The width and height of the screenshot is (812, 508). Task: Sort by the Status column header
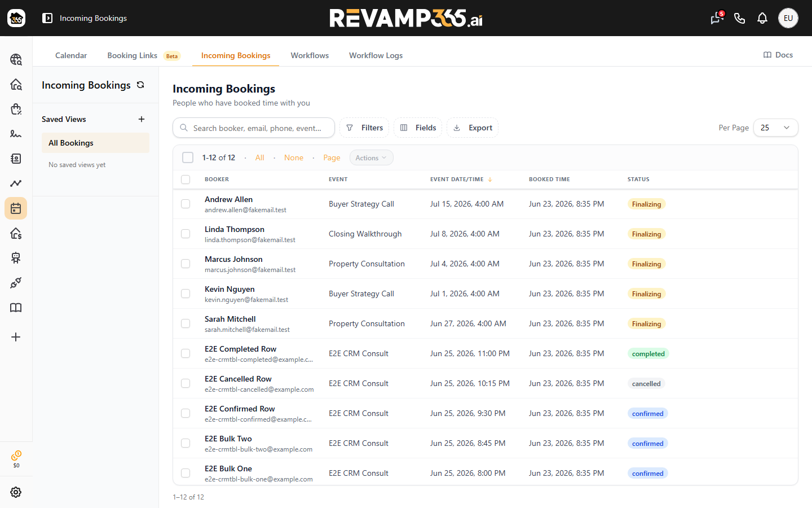pos(638,179)
